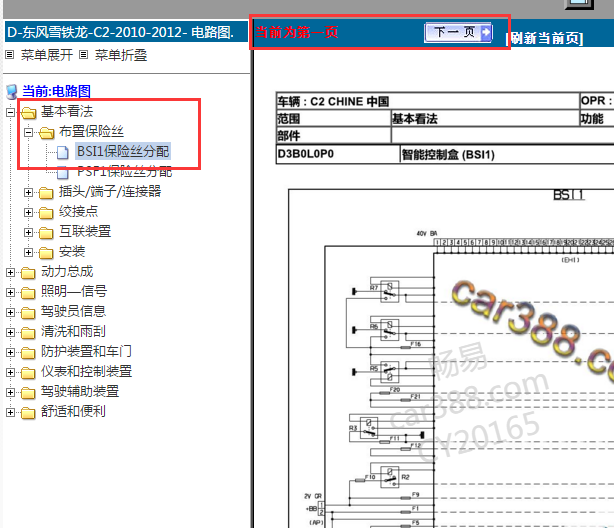The image size is (614, 528).
Task: Expand the 安装 tree node
Action: pyautogui.click(x=28, y=252)
